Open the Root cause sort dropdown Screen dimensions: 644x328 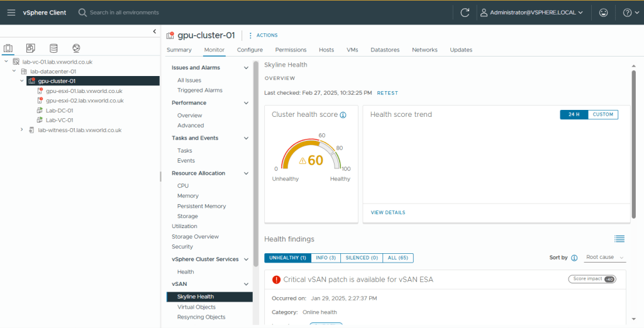(605, 258)
